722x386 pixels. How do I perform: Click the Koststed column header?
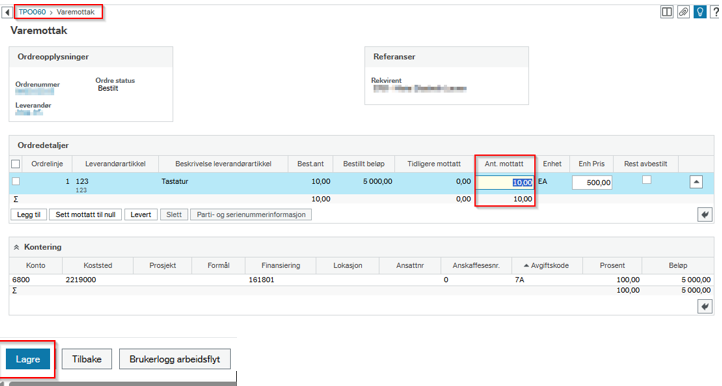[x=98, y=265]
